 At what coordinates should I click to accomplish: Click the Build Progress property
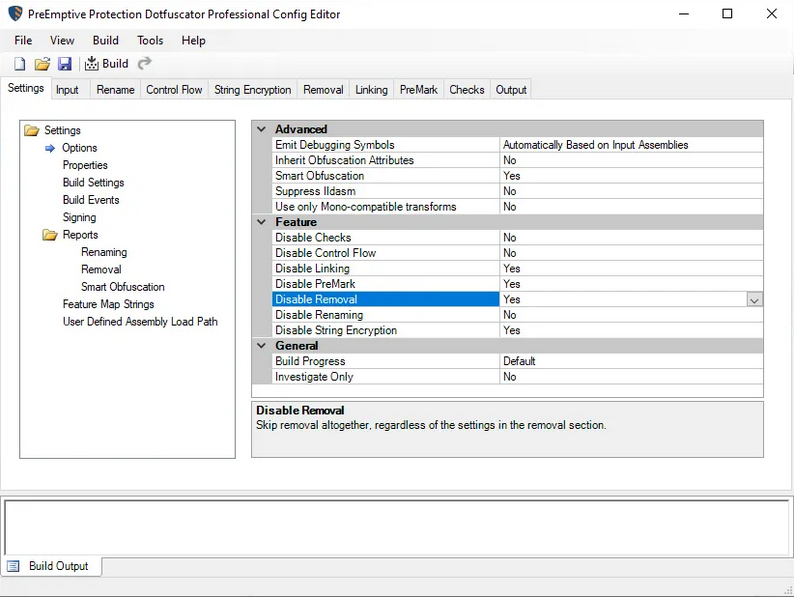tap(386, 361)
